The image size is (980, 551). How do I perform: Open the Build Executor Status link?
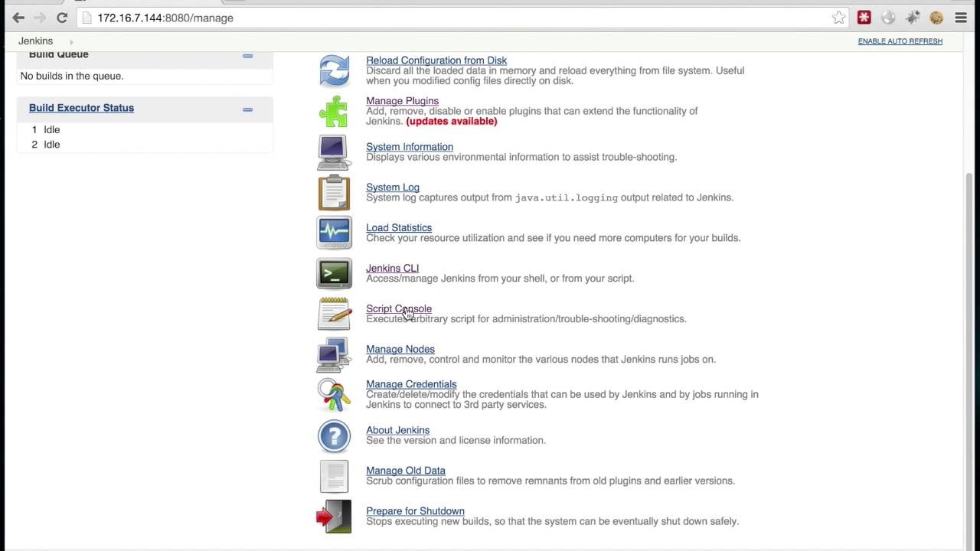81,108
